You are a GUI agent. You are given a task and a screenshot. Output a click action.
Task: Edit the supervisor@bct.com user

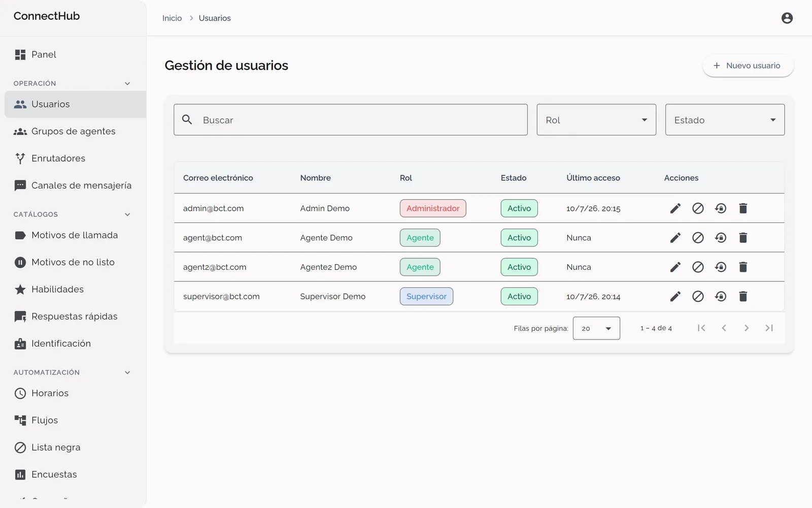point(675,297)
